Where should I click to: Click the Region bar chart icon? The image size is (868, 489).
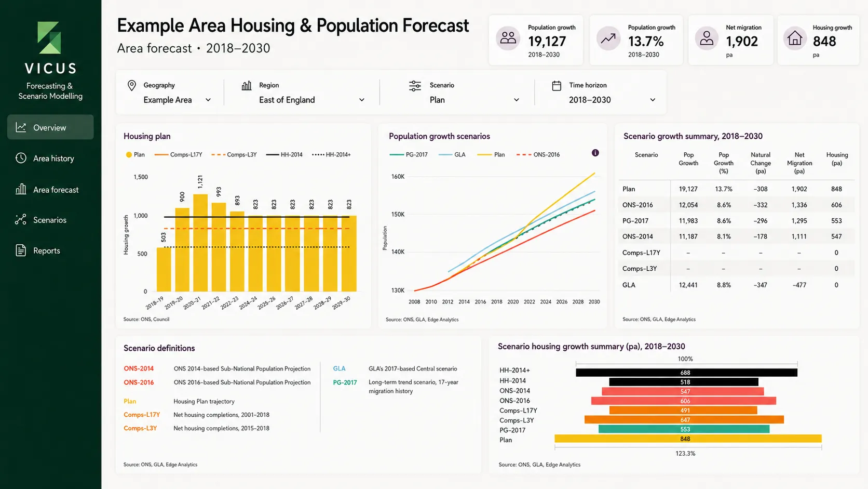(247, 85)
